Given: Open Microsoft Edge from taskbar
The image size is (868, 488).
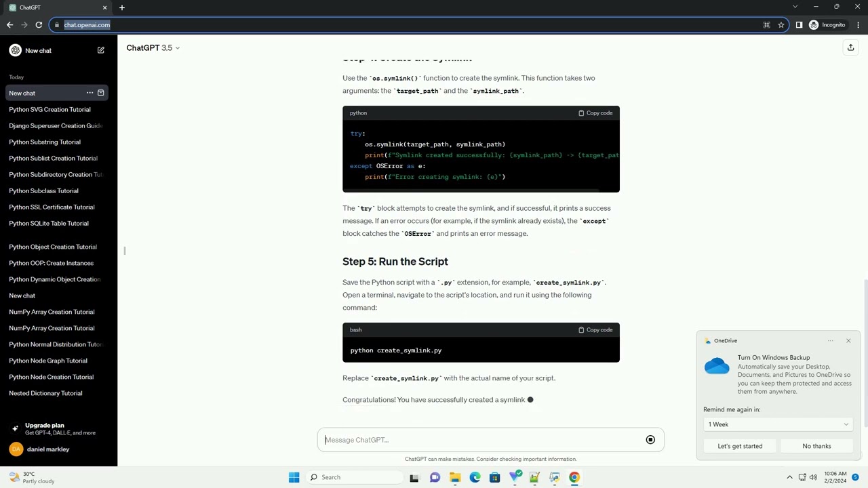Looking at the screenshot, I should 475,477.
